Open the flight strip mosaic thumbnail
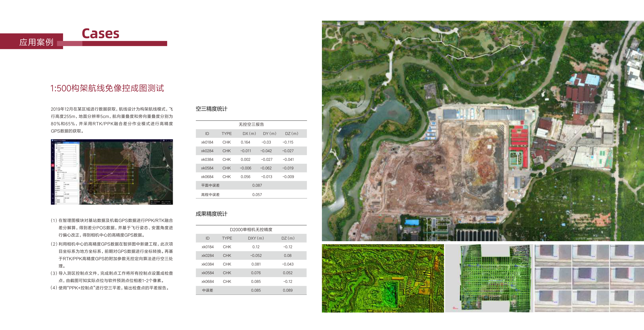This screenshot has width=644, height=330. 489,278
